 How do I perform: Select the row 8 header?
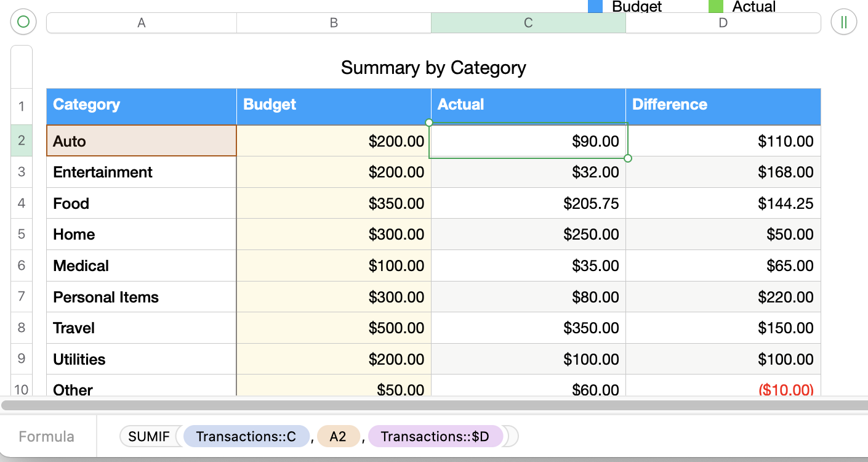[x=22, y=328]
